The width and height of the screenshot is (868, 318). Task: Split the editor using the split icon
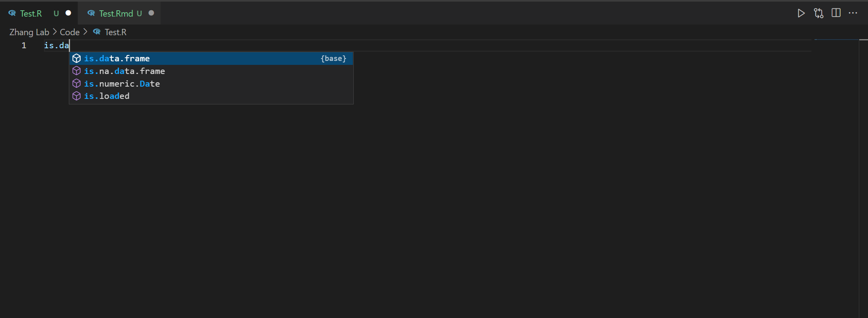836,13
